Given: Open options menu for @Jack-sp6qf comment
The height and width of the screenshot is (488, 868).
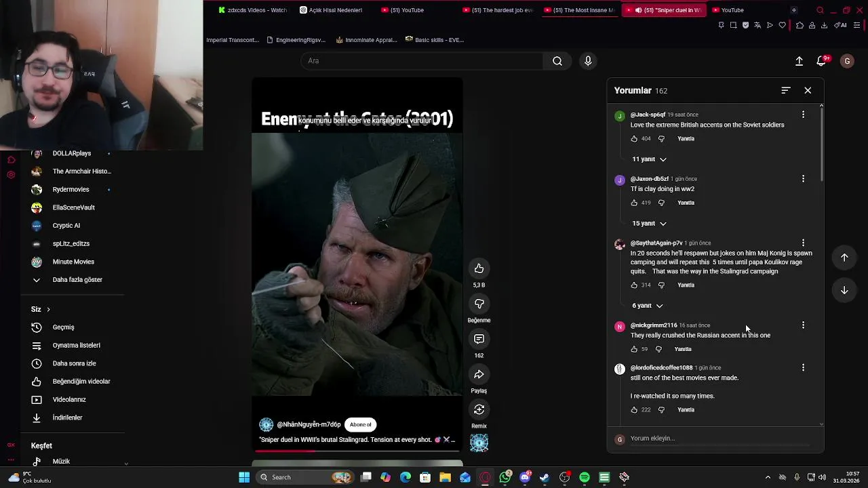Looking at the screenshot, I should pyautogui.click(x=803, y=115).
